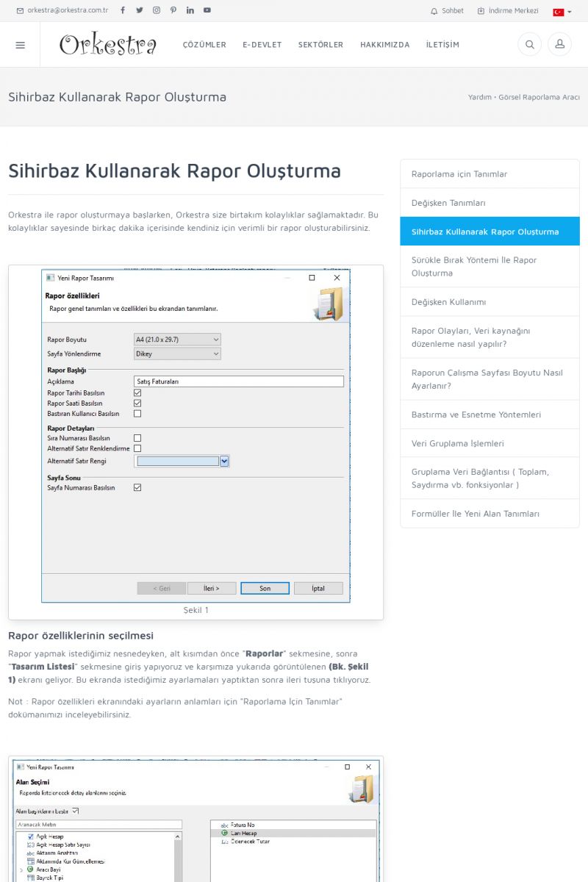
Task: Click the Açıklama text field
Action: (x=239, y=381)
